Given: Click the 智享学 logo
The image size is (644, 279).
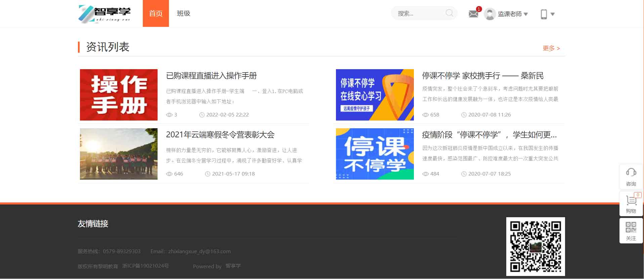Looking at the screenshot, I should (x=105, y=13).
